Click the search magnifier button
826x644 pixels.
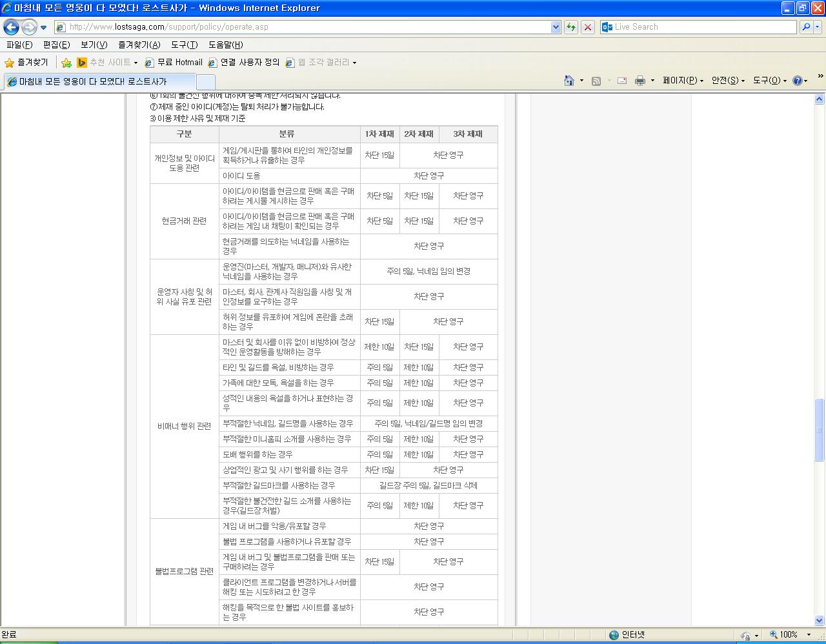pyautogui.click(x=806, y=27)
